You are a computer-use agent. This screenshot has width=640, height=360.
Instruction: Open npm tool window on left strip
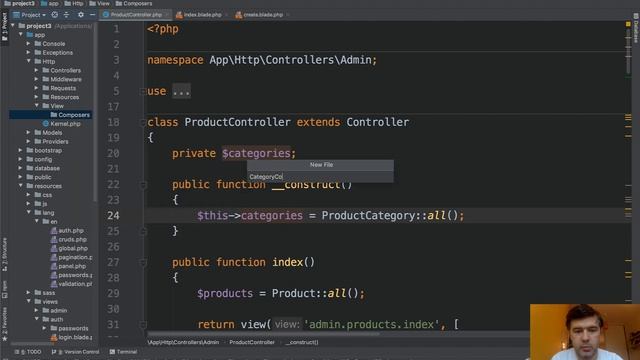point(4,289)
